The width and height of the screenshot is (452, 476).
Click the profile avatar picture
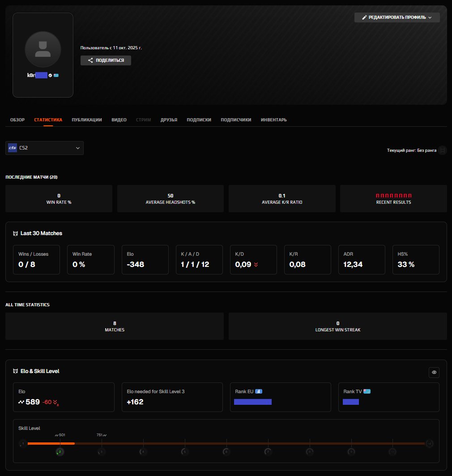[x=43, y=49]
